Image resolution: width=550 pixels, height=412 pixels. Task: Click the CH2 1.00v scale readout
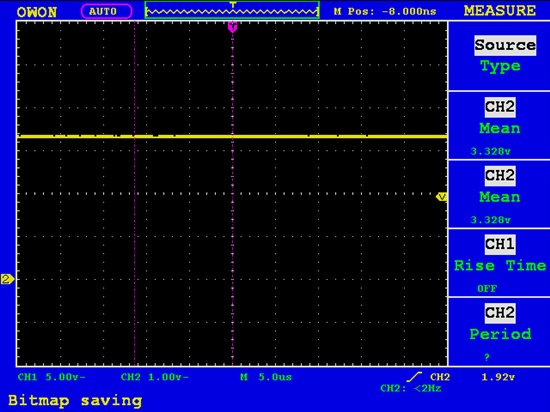tap(154, 377)
